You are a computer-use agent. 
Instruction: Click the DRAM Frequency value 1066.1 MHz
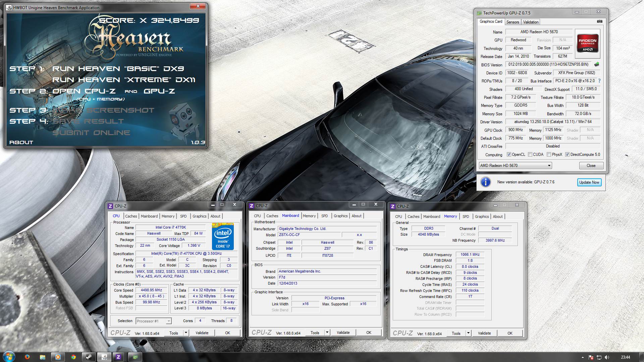point(470,255)
